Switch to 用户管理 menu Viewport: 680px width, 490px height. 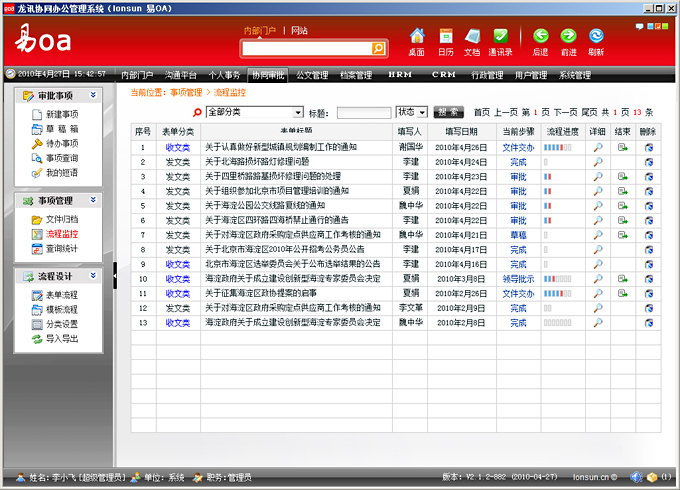(531, 75)
